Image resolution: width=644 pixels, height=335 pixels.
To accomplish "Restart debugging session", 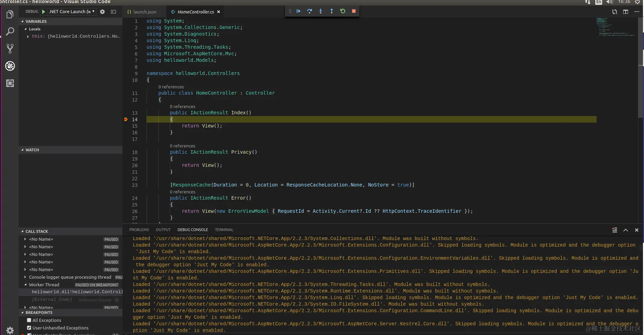I will (x=343, y=11).
